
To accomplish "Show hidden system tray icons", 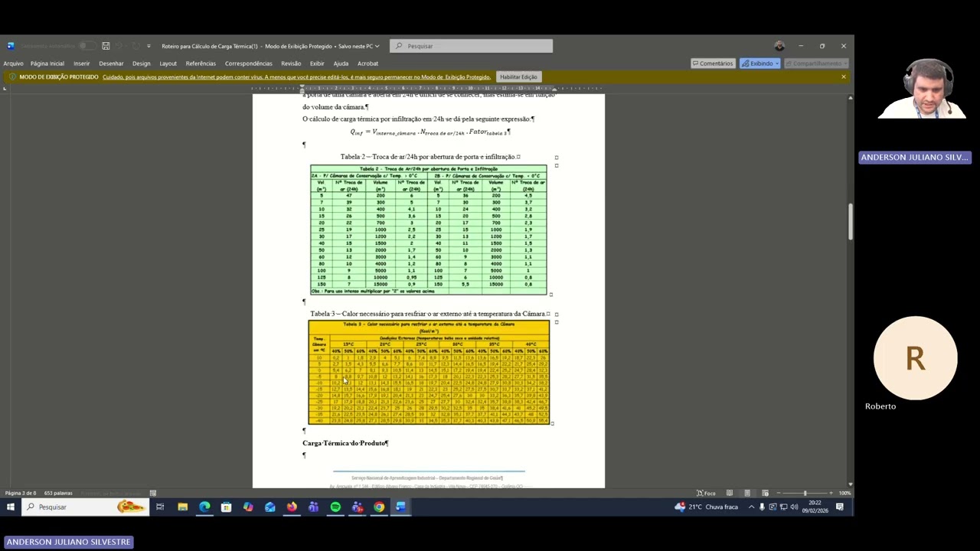I will (751, 507).
